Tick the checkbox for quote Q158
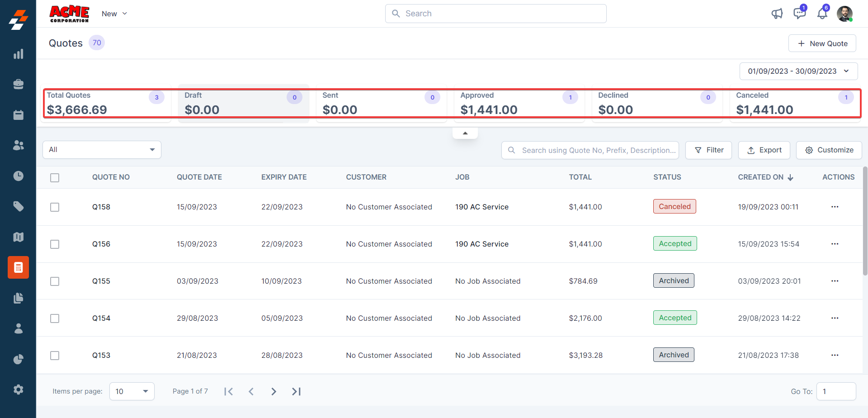The height and width of the screenshot is (418, 868). (55, 207)
